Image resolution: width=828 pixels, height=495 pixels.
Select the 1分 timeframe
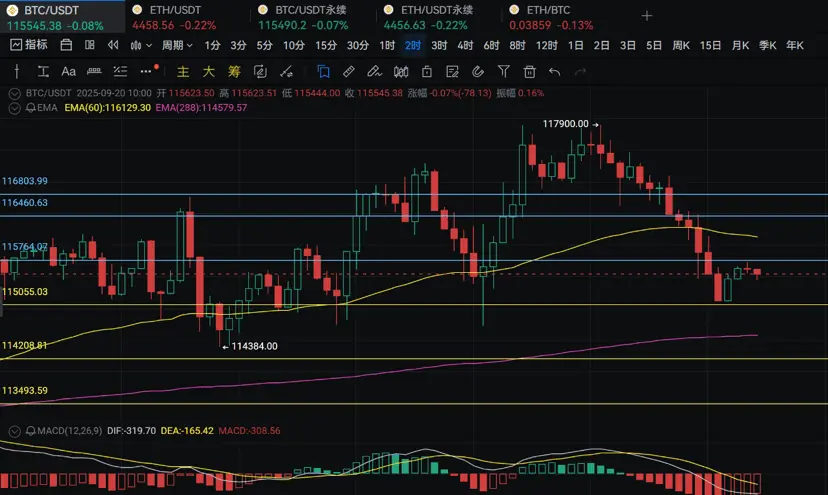[212, 45]
